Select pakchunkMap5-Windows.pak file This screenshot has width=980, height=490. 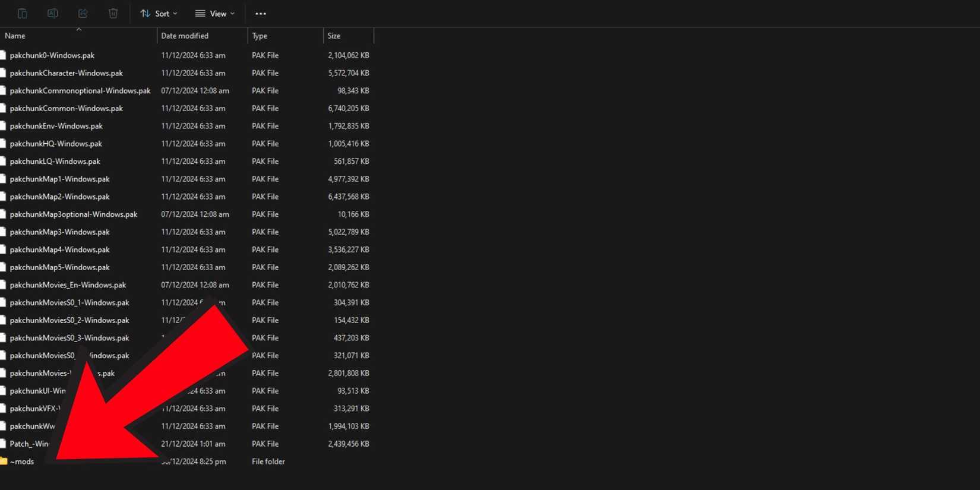(59, 267)
